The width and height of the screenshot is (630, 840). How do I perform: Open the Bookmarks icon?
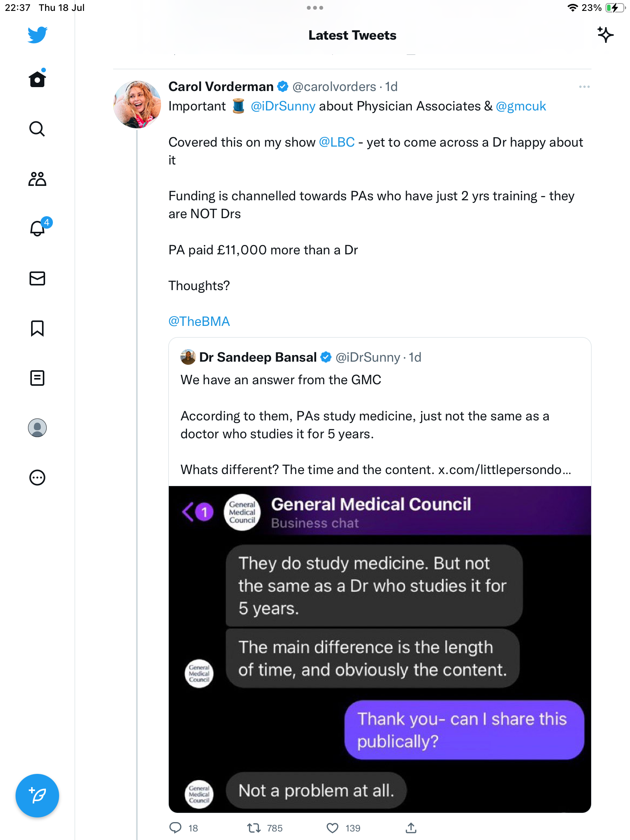[x=37, y=328]
